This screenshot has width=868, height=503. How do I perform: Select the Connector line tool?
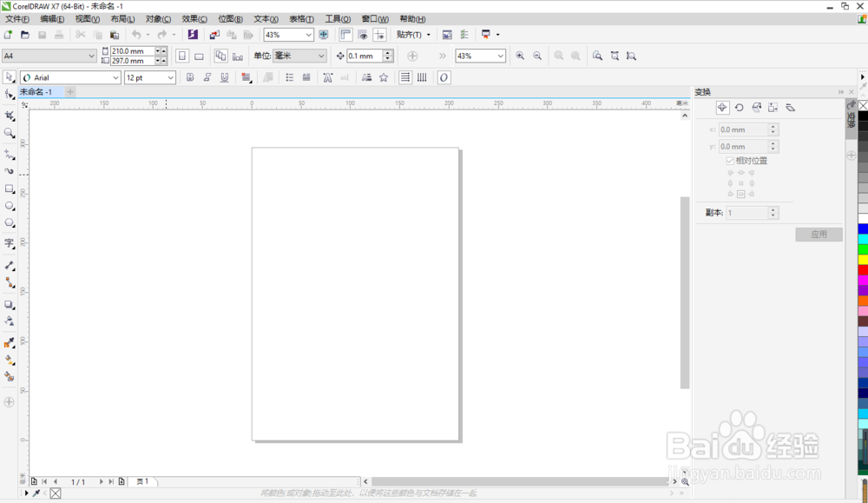coord(10,282)
